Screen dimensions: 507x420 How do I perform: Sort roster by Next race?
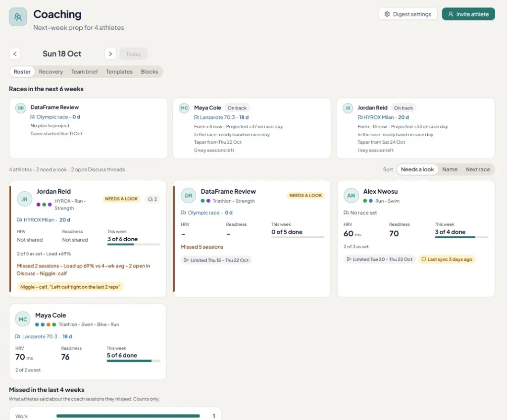point(478,169)
